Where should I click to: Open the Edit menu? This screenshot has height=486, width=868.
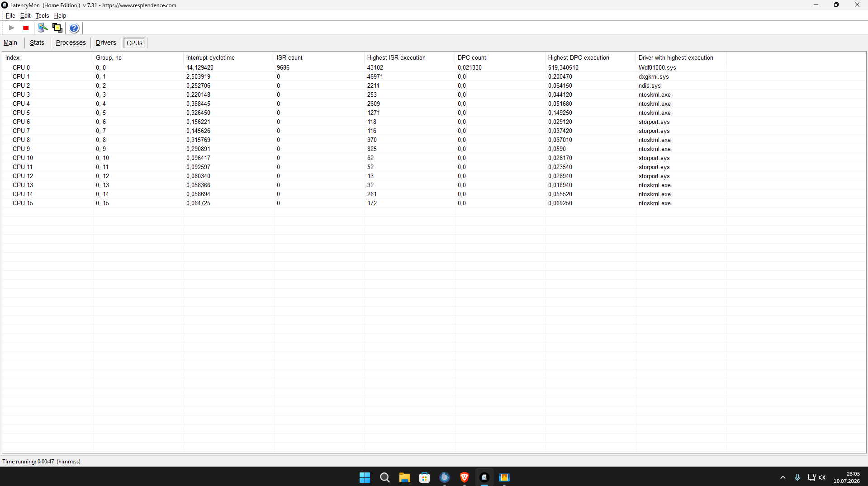[25, 15]
